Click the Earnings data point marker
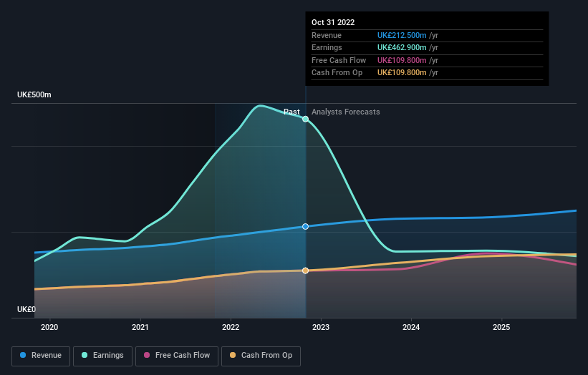Screen dimensions: 588x375 coord(306,119)
